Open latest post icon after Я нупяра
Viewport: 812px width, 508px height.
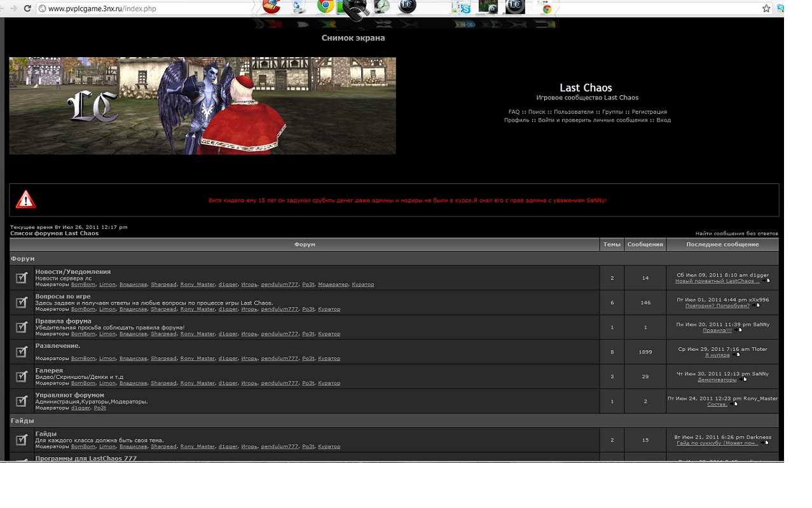pos(736,355)
